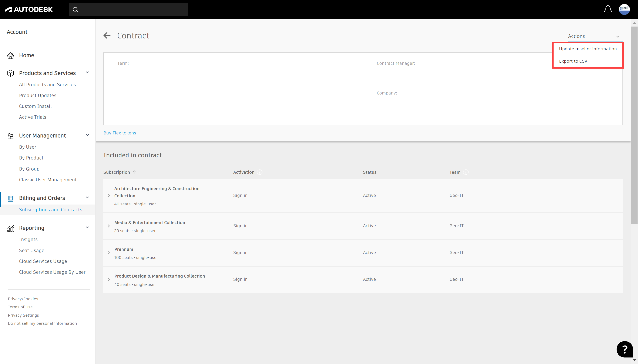Image resolution: width=638 pixels, height=364 pixels.
Task: Expand the Media & Entertainment Collection row
Action: (109, 226)
